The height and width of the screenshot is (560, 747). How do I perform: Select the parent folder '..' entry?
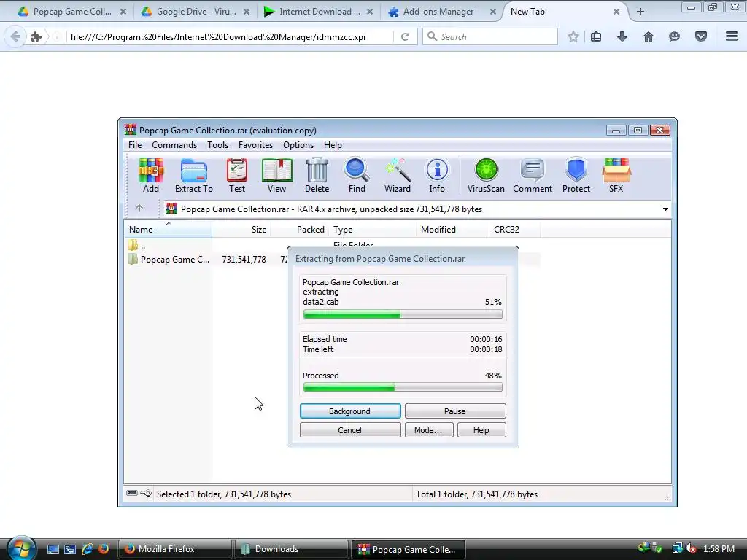pos(137,246)
